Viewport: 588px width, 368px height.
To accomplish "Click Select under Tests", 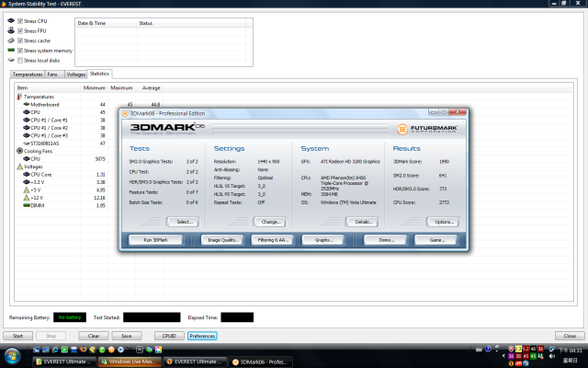I will [184, 222].
